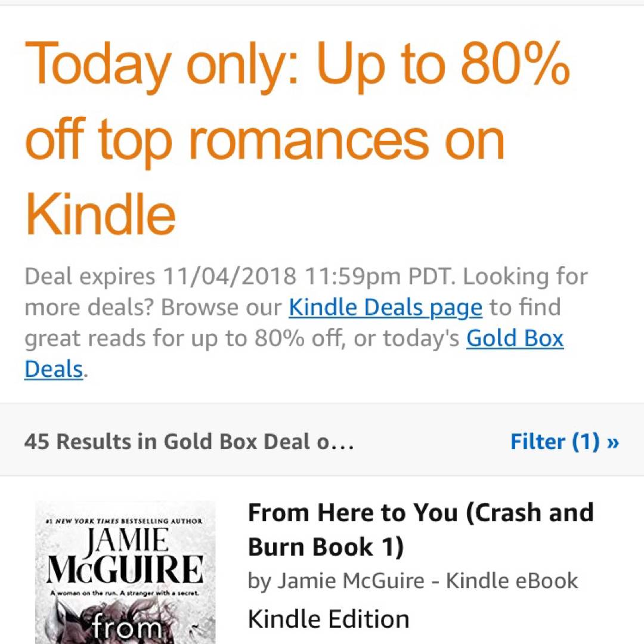Click the woman on the run tagline
The image size is (644, 644).
tap(125, 594)
